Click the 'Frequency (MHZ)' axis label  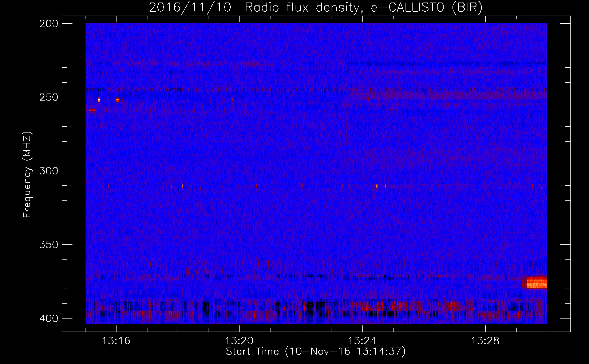[x=27, y=175]
